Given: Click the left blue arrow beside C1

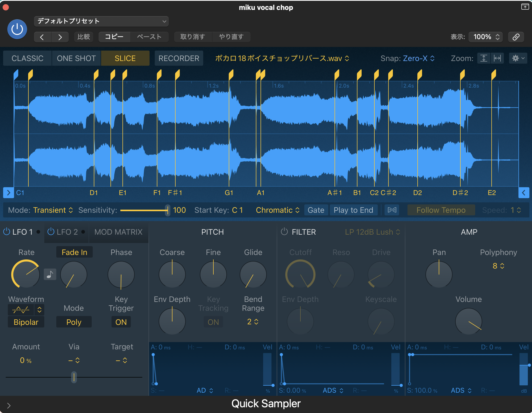Looking at the screenshot, I should pyautogui.click(x=9, y=193).
